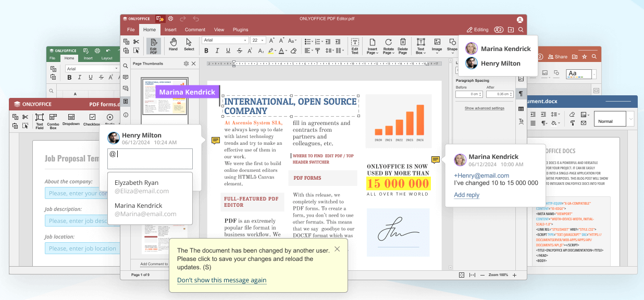Click Don't show this message again
This screenshot has height=300, width=644.
click(221, 280)
